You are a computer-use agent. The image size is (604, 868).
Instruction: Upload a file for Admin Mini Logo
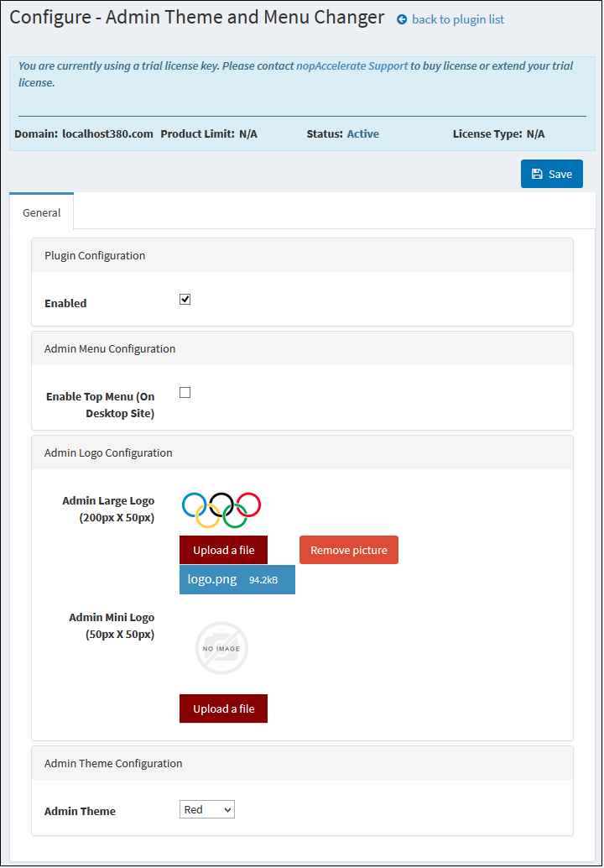click(223, 709)
